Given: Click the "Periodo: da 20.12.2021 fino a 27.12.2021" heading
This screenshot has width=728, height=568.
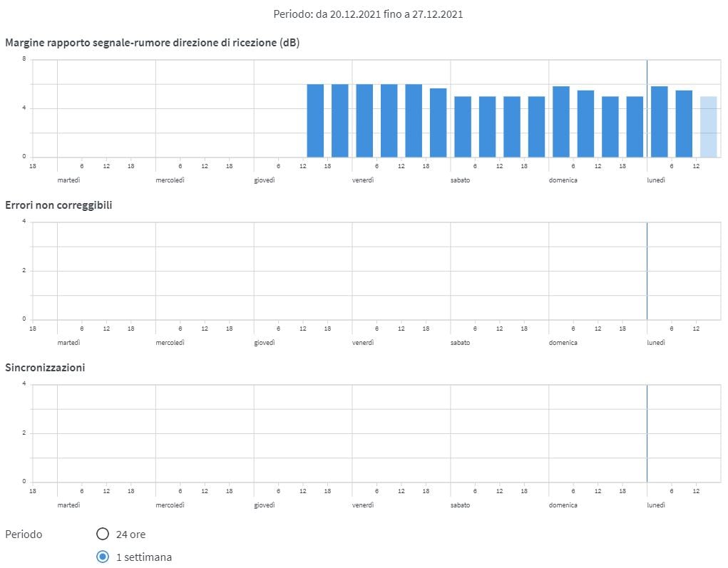Looking at the screenshot, I should (368, 14).
